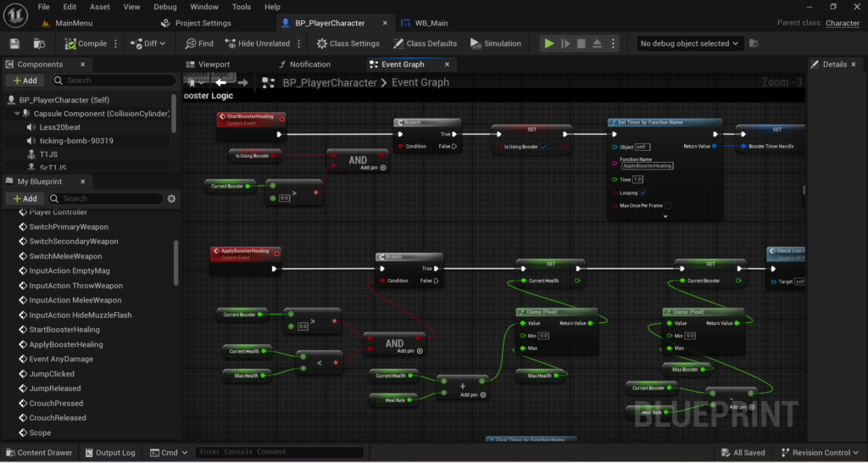This screenshot has width=868, height=463.
Task: Open the Debug menu
Action: 165,7
